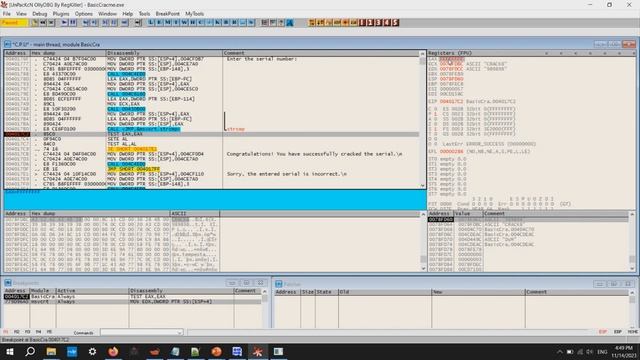Screen dimensions: 640x360
Task: Open the File menu
Action: [7, 13]
